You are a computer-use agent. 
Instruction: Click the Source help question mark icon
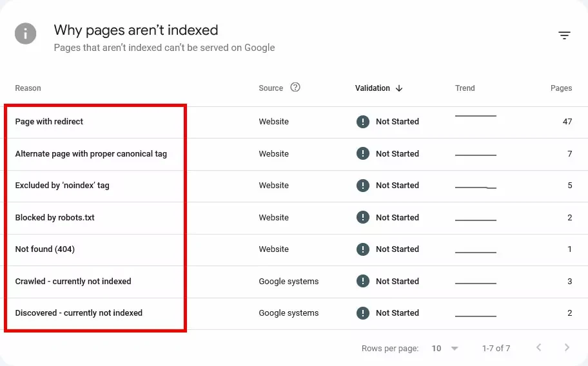[x=295, y=88]
